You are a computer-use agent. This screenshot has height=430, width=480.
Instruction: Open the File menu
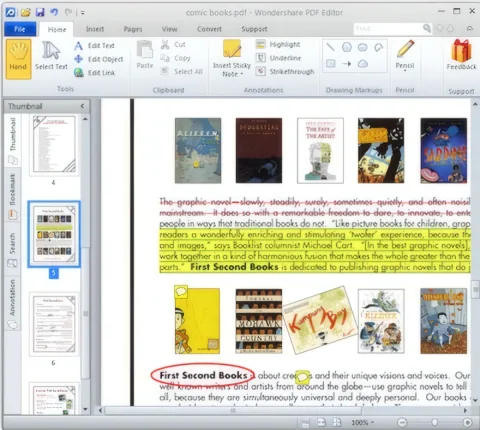click(20, 29)
